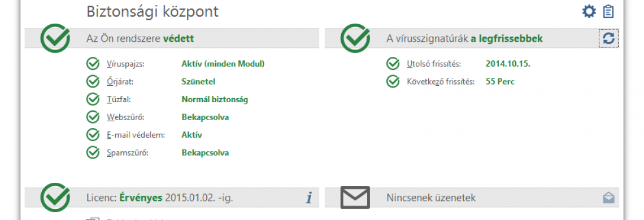Open the Víruspajzs Aktív (minden Modul) option
Image resolution: width=644 pixels, height=220 pixels.
[x=223, y=64]
